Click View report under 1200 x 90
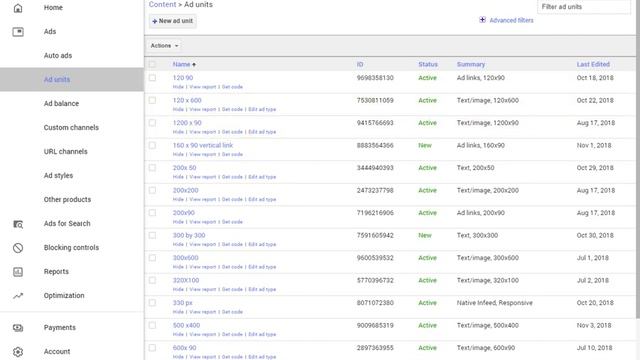Viewport: 640px width, 360px height. click(x=203, y=132)
